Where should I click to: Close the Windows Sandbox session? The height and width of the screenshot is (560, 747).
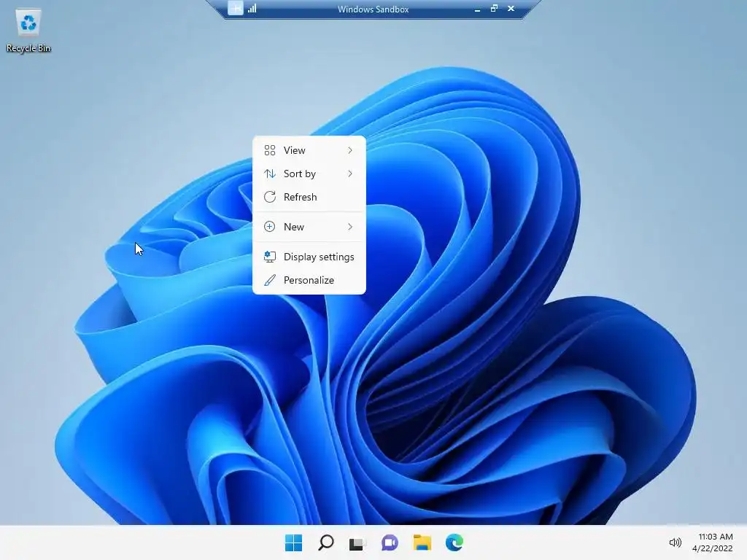511,8
